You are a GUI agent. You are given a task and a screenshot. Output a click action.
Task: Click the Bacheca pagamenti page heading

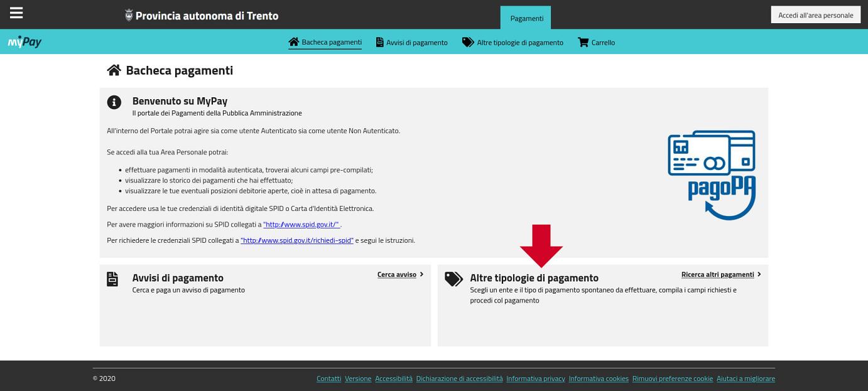pyautogui.click(x=180, y=70)
